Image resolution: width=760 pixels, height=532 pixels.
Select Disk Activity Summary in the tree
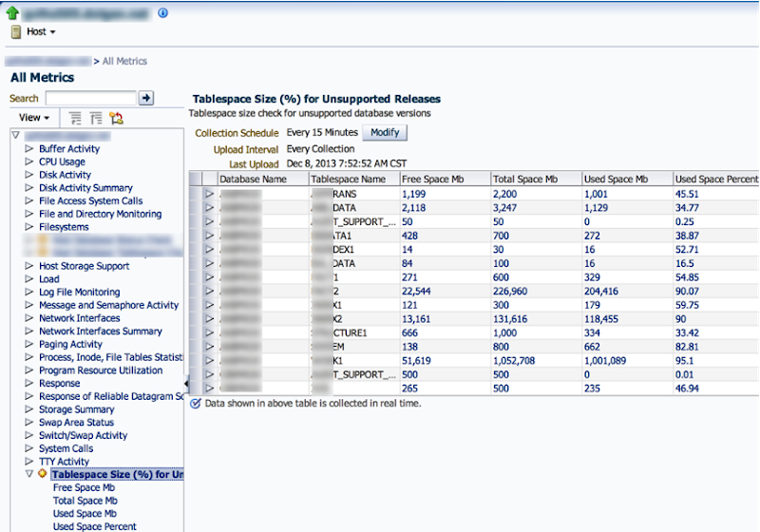coord(85,188)
